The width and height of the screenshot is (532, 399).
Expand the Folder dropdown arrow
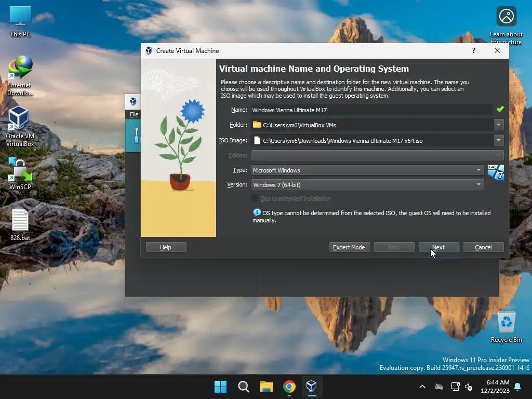498,125
